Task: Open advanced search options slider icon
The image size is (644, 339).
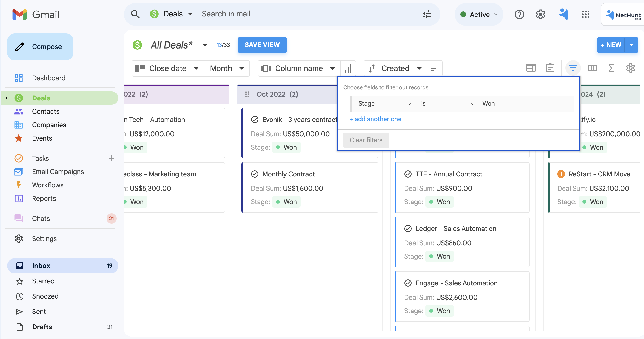Action: click(x=427, y=14)
